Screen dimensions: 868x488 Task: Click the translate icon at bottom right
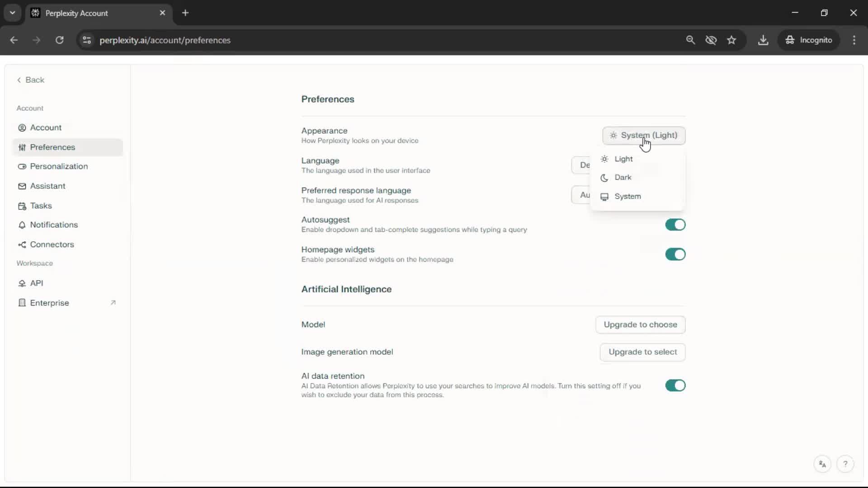click(x=822, y=464)
